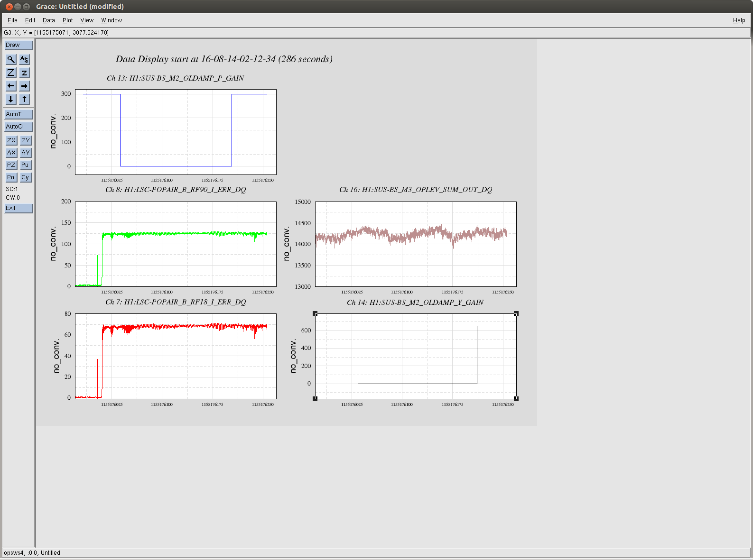753x560 pixels.
Task: Click the down arrow scroll icon
Action: point(11,99)
